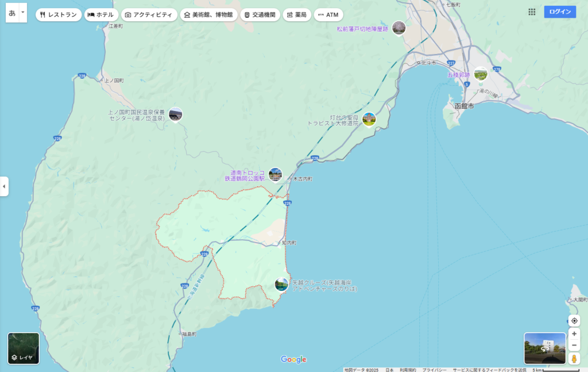Click the 道南トロッコ鉄道鶴岡公園駅 photo pin

click(275, 175)
